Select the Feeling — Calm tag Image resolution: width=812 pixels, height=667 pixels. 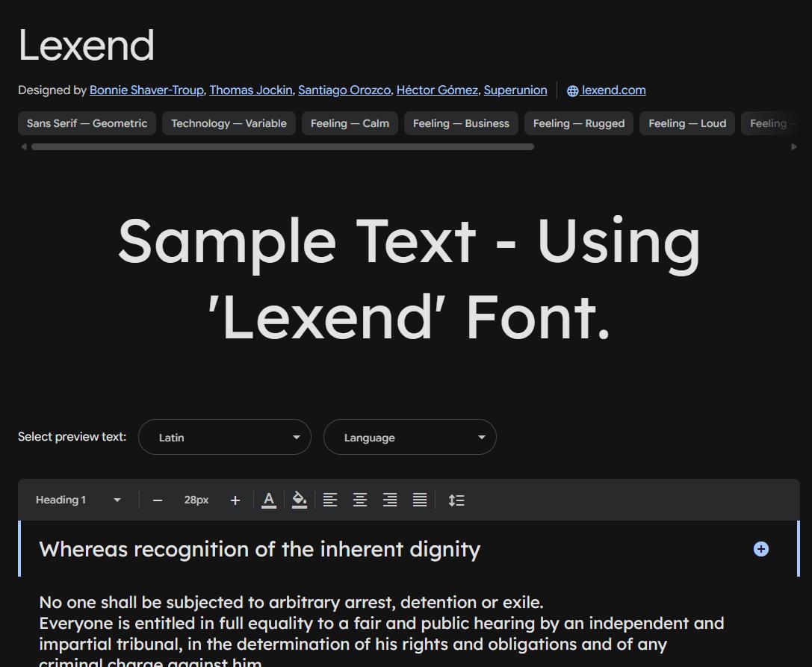pos(350,123)
